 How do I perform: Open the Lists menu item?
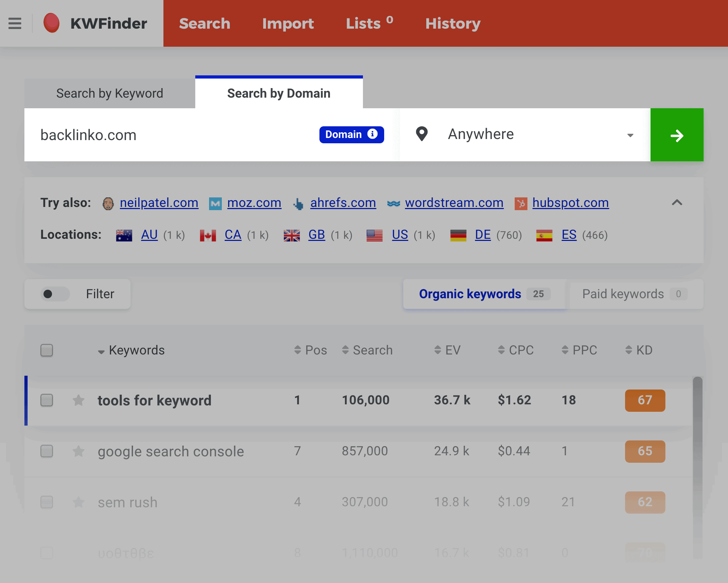pyautogui.click(x=369, y=23)
